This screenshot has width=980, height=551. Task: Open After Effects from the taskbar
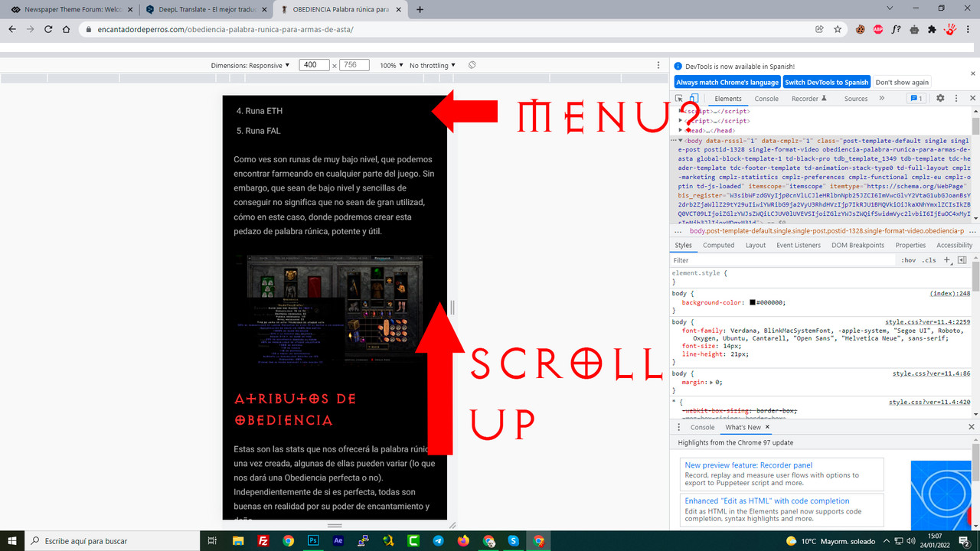click(x=338, y=540)
